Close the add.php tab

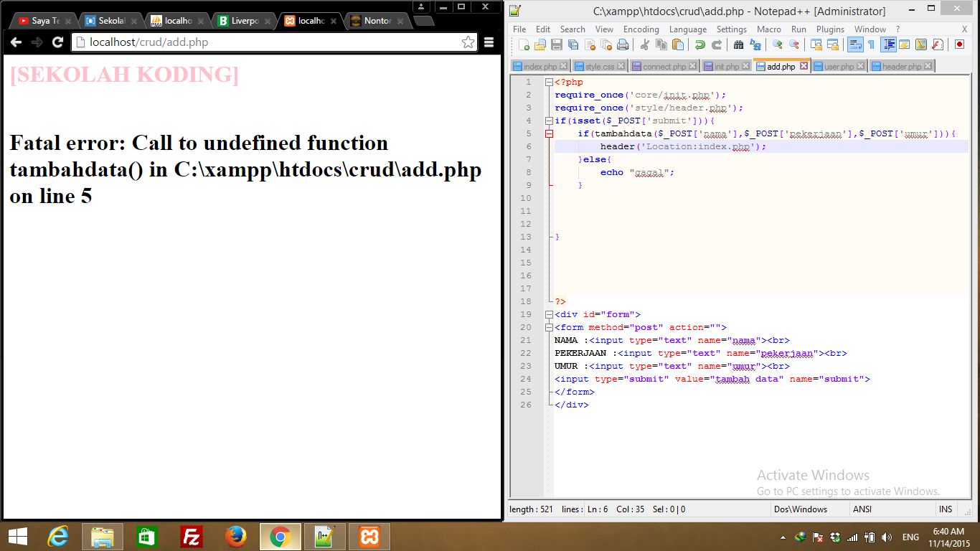[x=804, y=66]
